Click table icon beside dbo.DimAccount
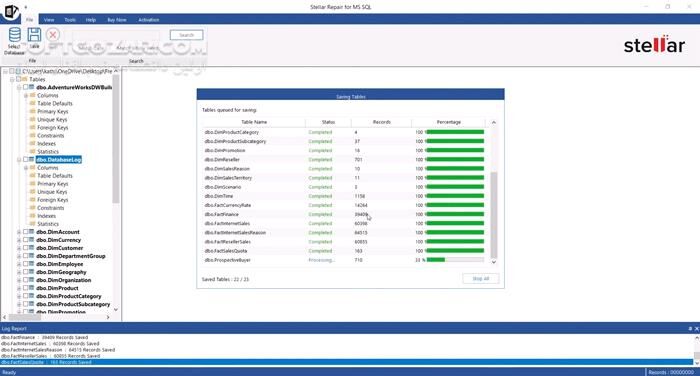 tap(32, 232)
